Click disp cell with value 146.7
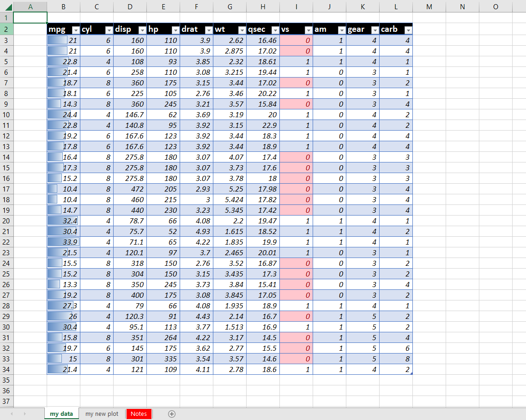Image resolution: width=526 pixels, height=420 pixels. pos(130,114)
